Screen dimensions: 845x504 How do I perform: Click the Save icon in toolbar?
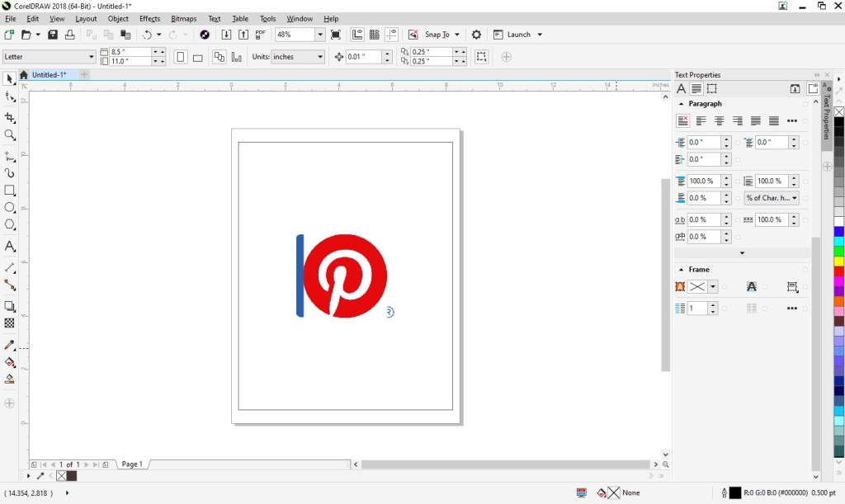click(53, 35)
